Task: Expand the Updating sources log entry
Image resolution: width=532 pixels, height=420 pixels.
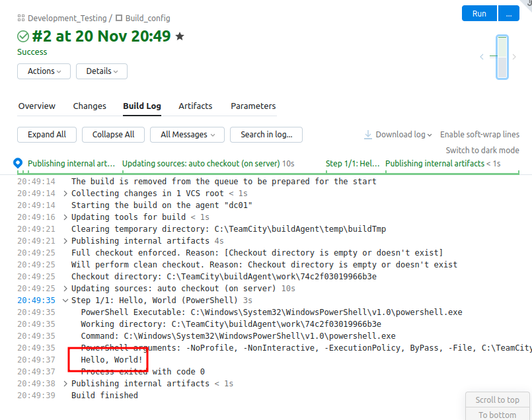Action: 65,289
